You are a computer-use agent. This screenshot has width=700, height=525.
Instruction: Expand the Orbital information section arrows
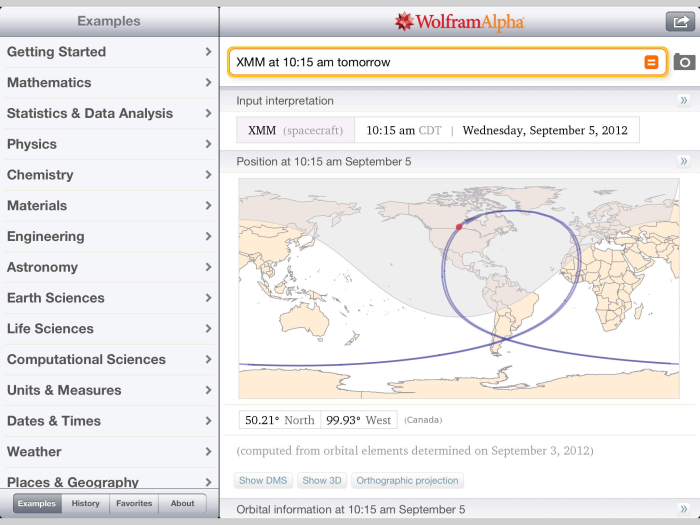(x=683, y=509)
